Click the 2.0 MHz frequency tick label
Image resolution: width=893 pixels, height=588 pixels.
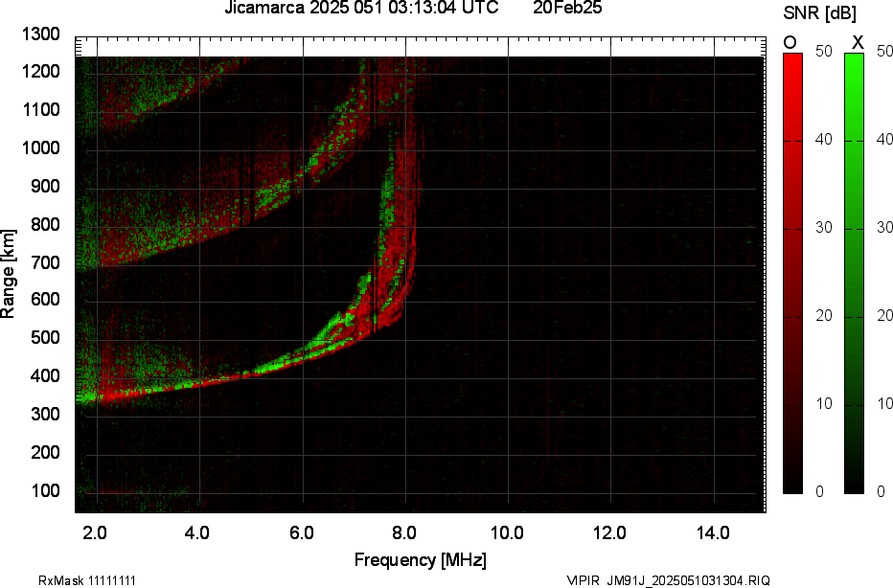pyautogui.click(x=95, y=533)
